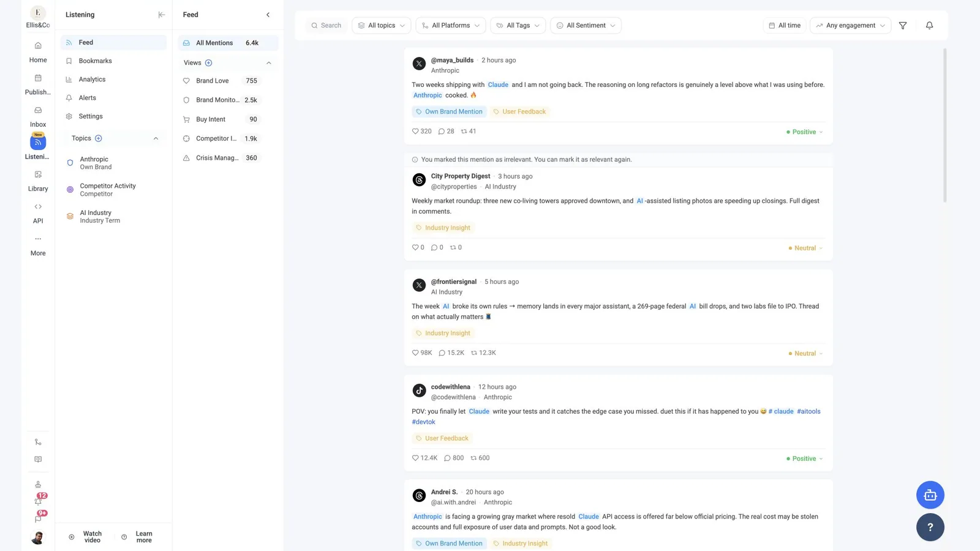Select the AI Industry topic
This screenshot has width=980, height=551.
[113, 217]
